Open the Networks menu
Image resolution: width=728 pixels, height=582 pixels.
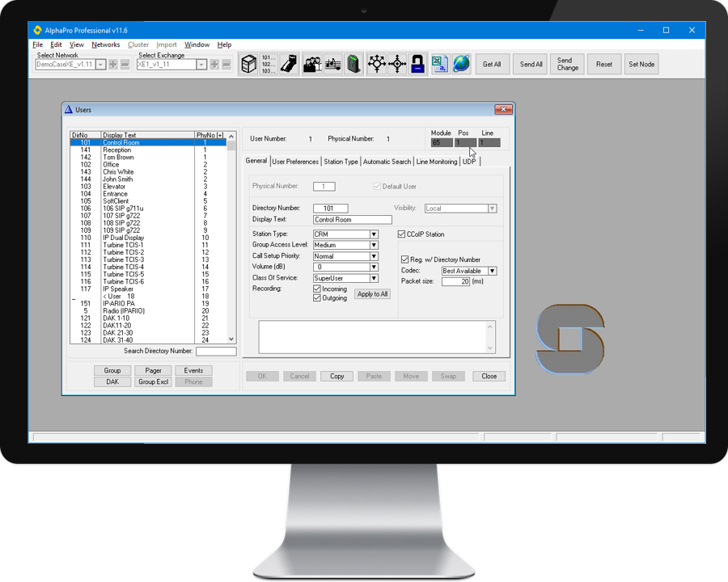tap(105, 45)
